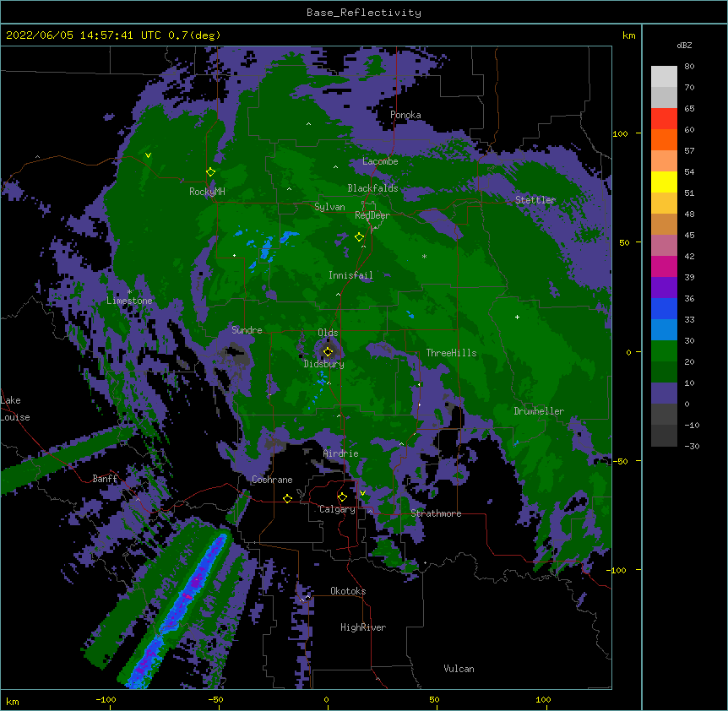Click the Base_Reflectivity title text
This screenshot has width=728, height=711.
(x=364, y=13)
